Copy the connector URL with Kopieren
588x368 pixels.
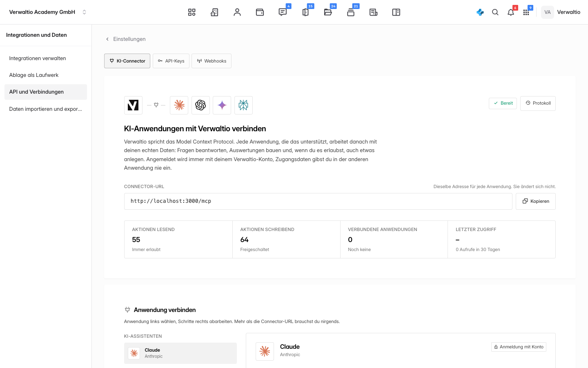point(536,201)
